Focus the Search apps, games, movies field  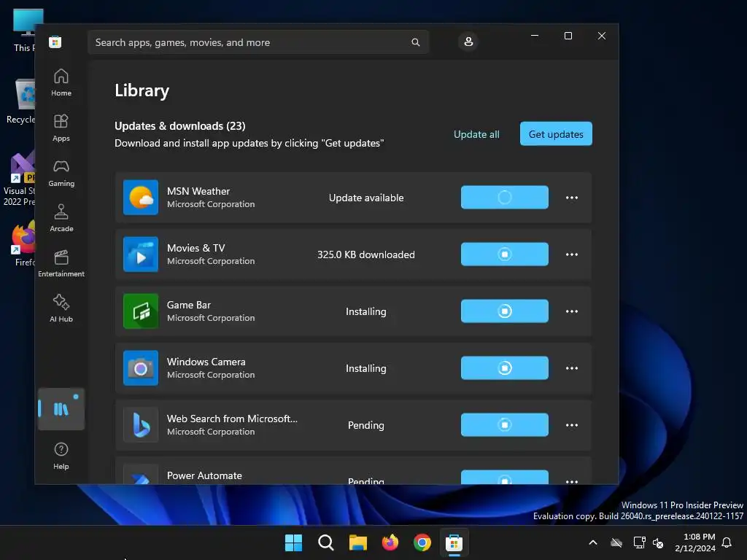258,42
